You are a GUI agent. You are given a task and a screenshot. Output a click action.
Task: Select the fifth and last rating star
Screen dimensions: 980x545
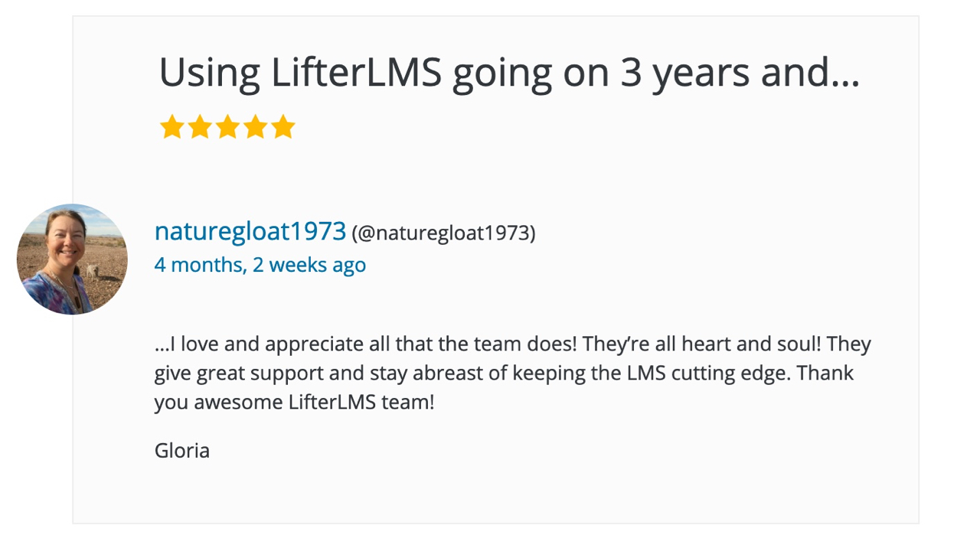click(x=283, y=127)
